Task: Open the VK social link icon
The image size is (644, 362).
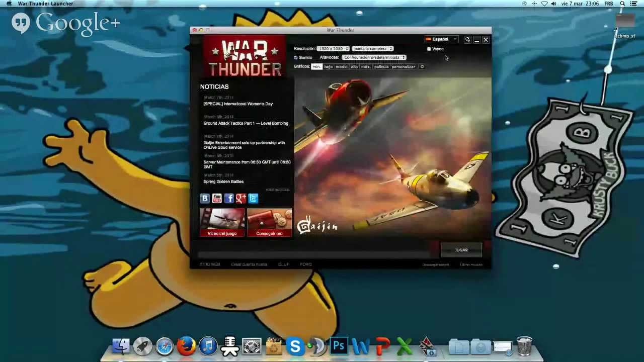Action: tap(205, 199)
